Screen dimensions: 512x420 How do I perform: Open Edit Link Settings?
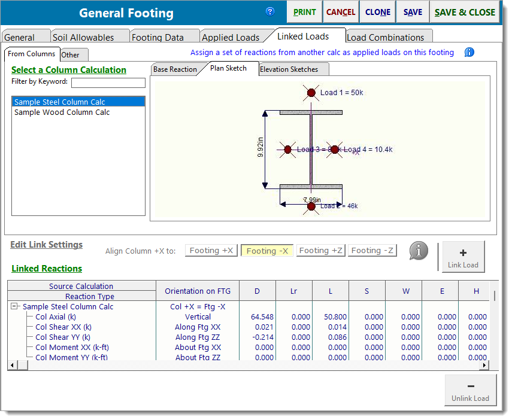[x=46, y=244]
